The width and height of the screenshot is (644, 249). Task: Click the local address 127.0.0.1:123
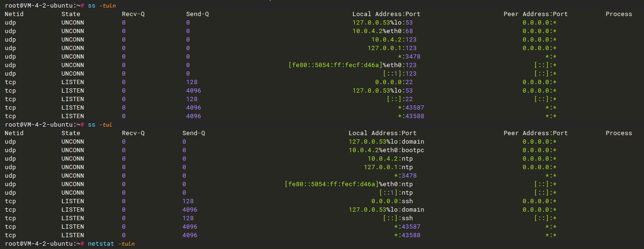[x=392, y=48]
